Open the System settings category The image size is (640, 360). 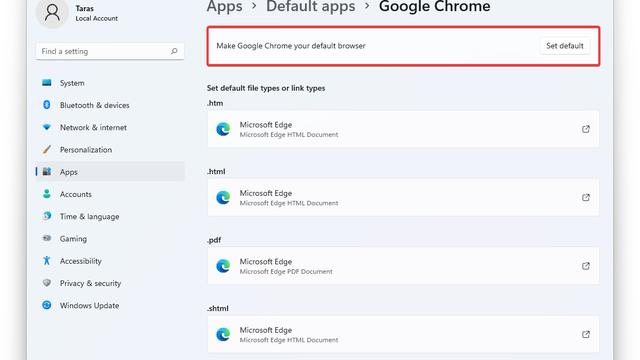pos(110,83)
